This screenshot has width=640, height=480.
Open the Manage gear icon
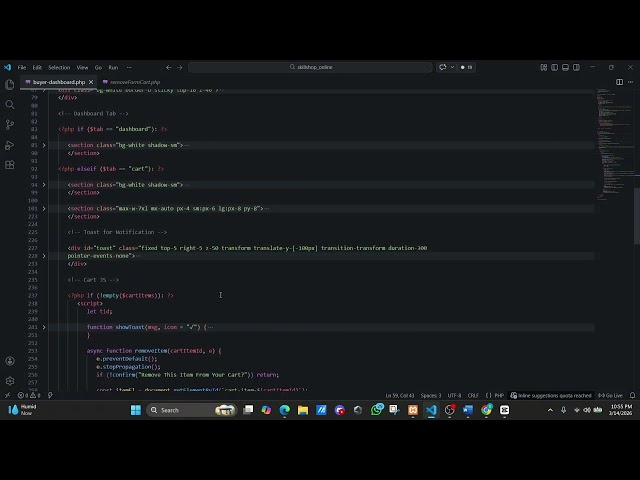10,380
